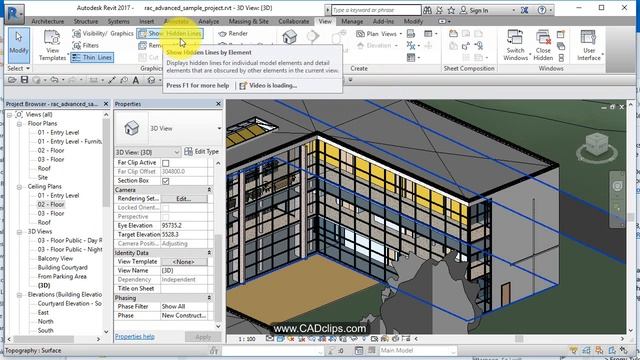
Task: Open Visibility/Graphics settings
Action: click(x=103, y=33)
